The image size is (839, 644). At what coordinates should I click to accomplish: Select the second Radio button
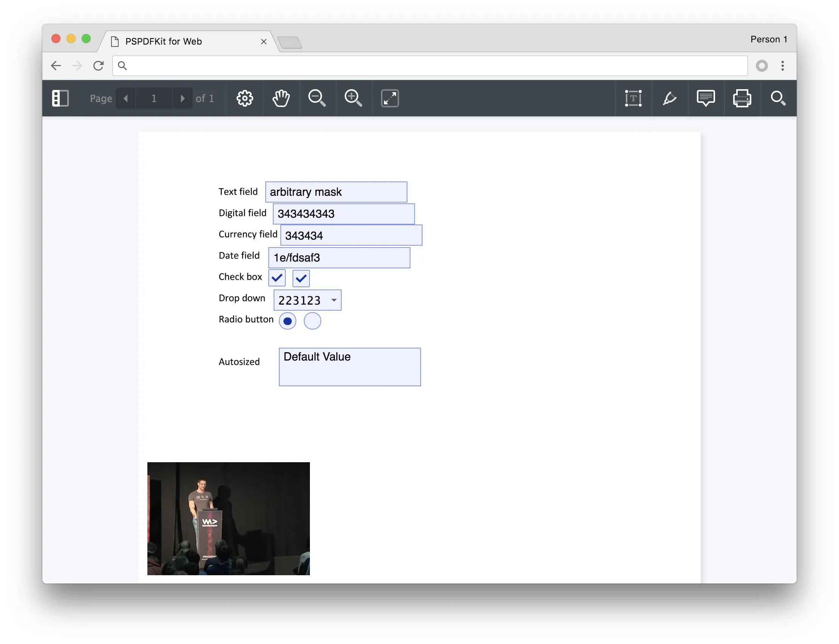pos(313,321)
